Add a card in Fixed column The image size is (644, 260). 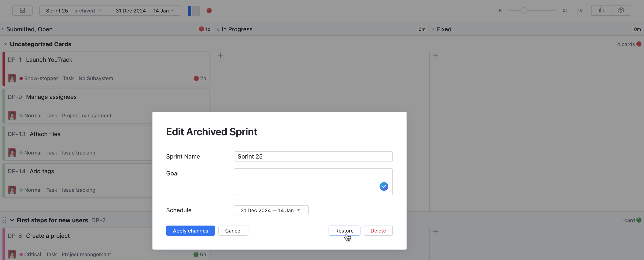coord(436,55)
